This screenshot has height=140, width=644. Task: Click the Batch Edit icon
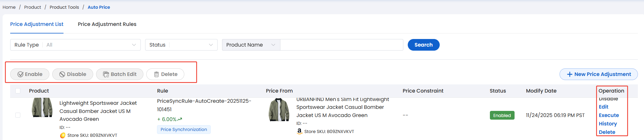[106, 75]
